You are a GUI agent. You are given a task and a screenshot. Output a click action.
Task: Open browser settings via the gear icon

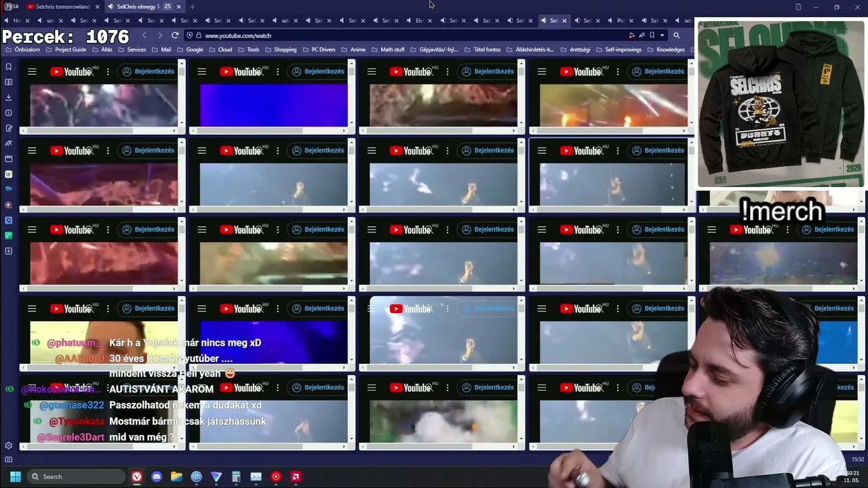[x=9, y=445]
